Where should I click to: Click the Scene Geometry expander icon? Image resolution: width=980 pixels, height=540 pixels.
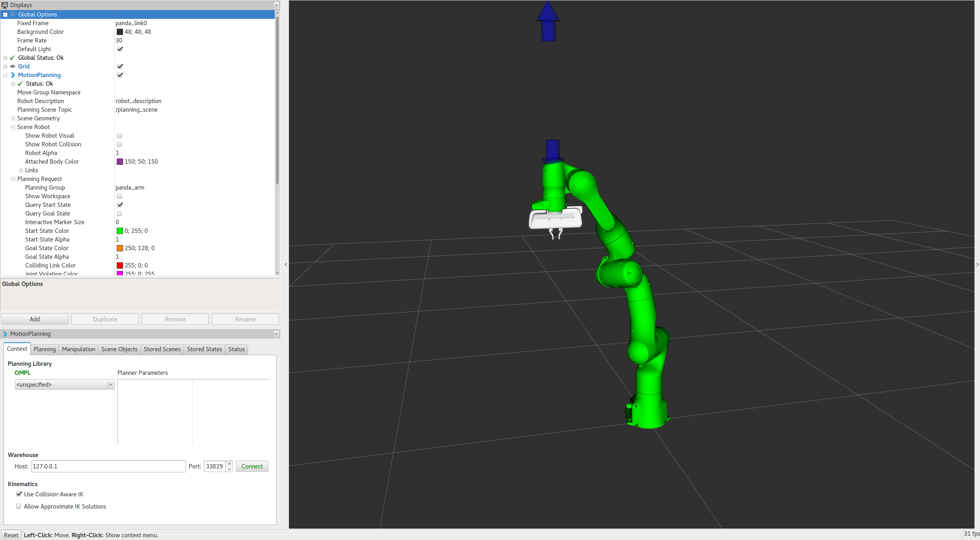click(13, 118)
